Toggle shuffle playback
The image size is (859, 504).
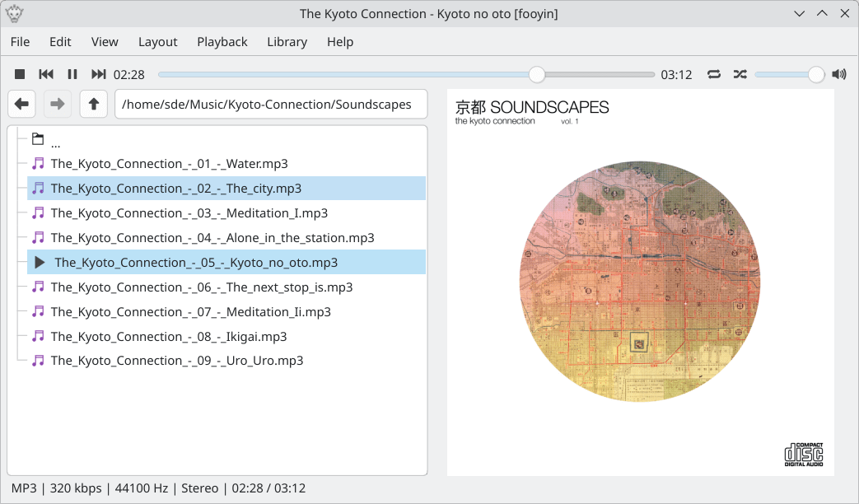tap(740, 74)
